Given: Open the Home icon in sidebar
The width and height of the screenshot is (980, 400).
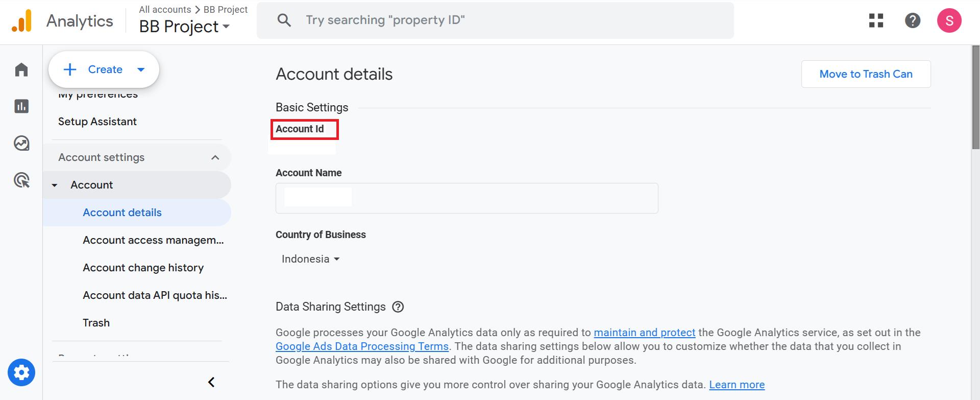Looking at the screenshot, I should 21,69.
